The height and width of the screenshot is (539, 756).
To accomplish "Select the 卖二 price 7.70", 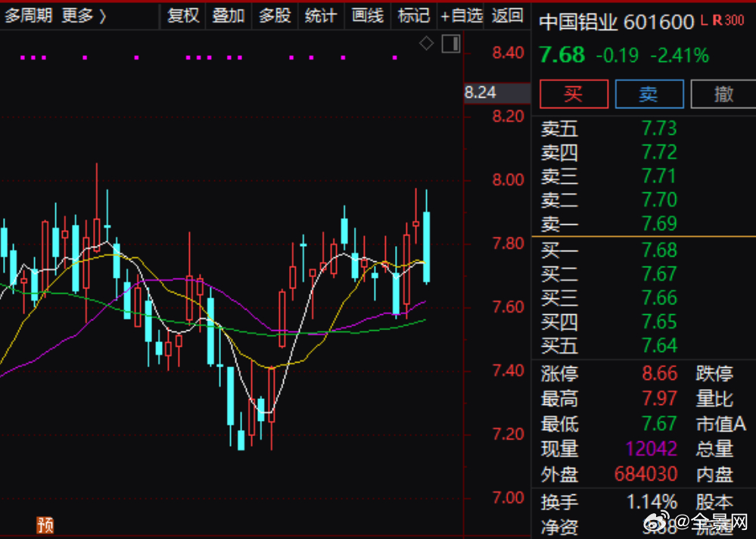I will (x=659, y=200).
